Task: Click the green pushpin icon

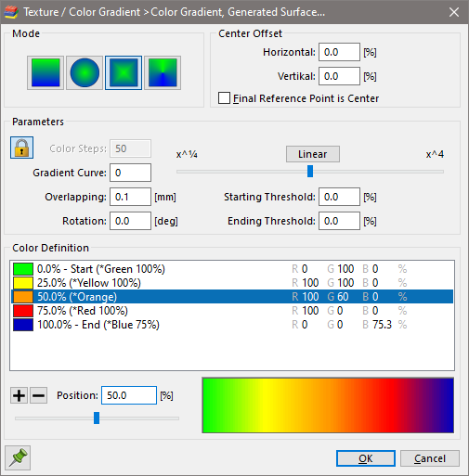Action: (x=18, y=458)
